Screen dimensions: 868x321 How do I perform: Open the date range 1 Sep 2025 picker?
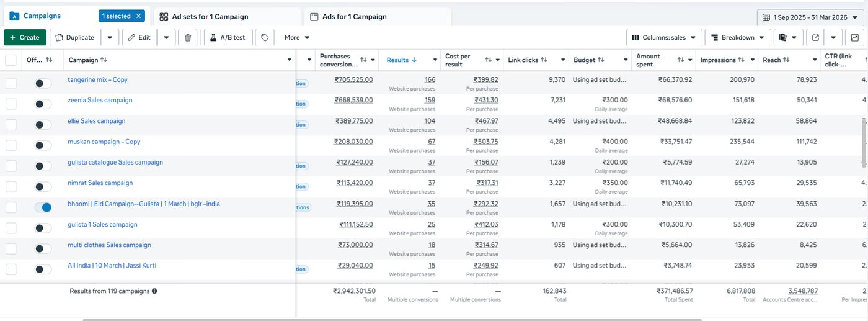(810, 17)
